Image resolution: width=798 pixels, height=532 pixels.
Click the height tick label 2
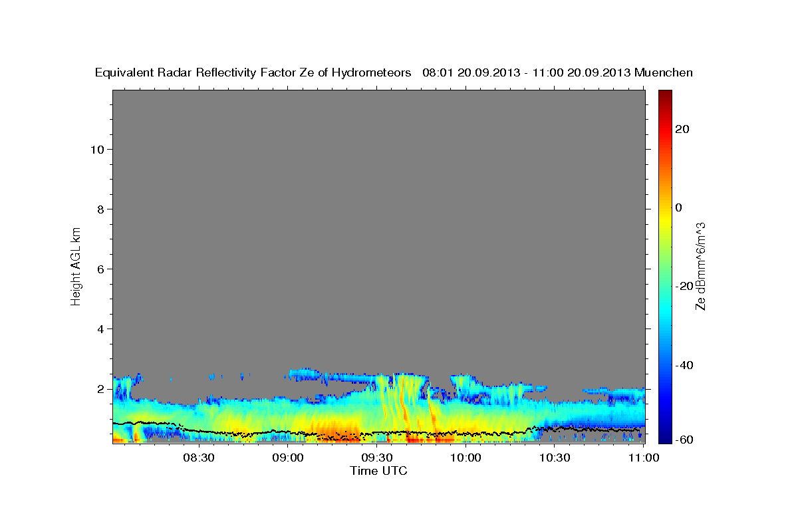tap(100, 388)
